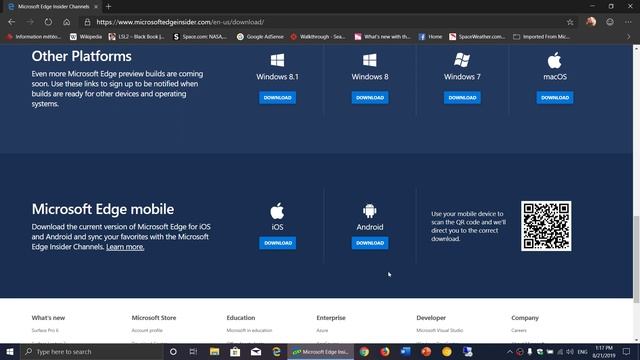Open the Walkthrough - Sea... bookmark
This screenshot has height=360, width=640.
[x=318, y=37]
